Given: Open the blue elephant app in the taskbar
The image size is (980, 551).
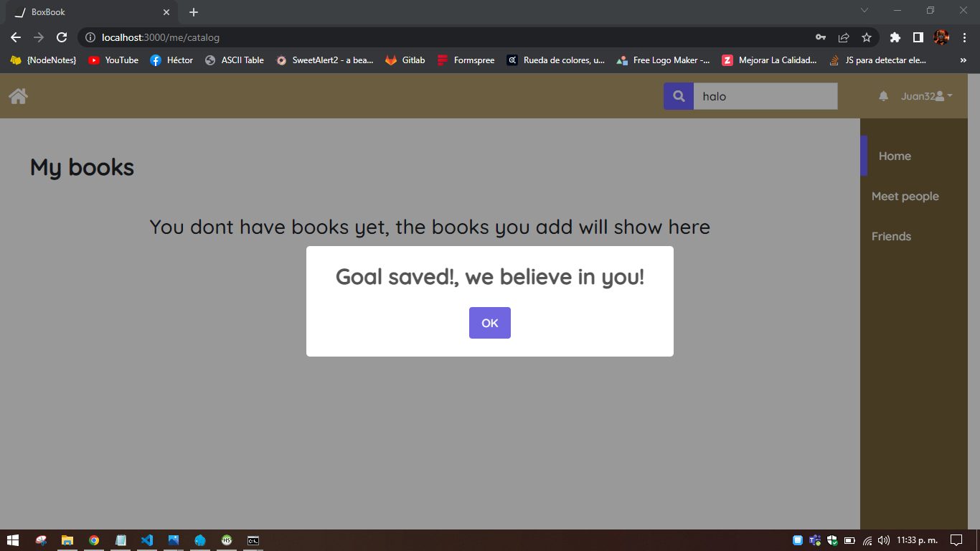Looking at the screenshot, I should coord(200,540).
